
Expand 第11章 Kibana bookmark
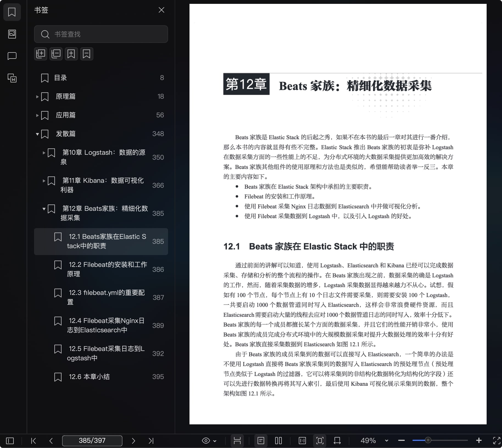point(44,181)
